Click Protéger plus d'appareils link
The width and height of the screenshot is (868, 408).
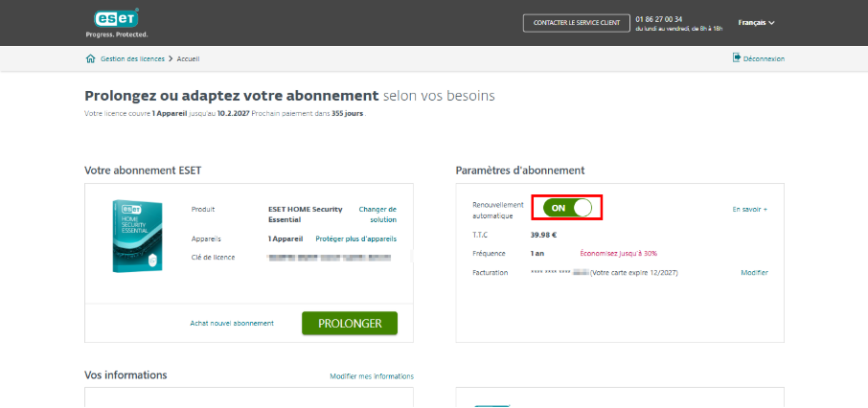[356, 238]
